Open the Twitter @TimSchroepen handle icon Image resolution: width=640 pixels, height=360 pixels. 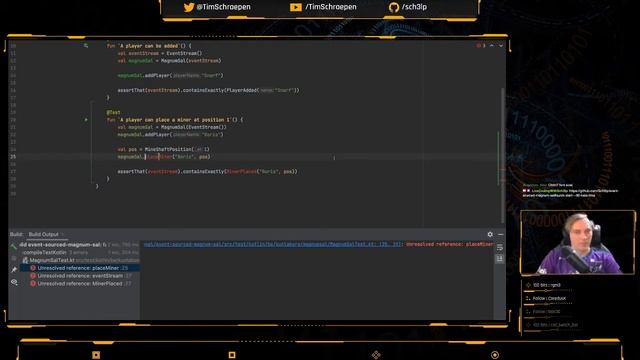189,7
